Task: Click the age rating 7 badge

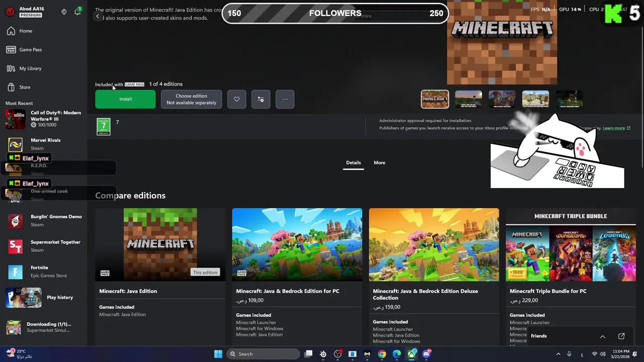Action: (x=103, y=127)
